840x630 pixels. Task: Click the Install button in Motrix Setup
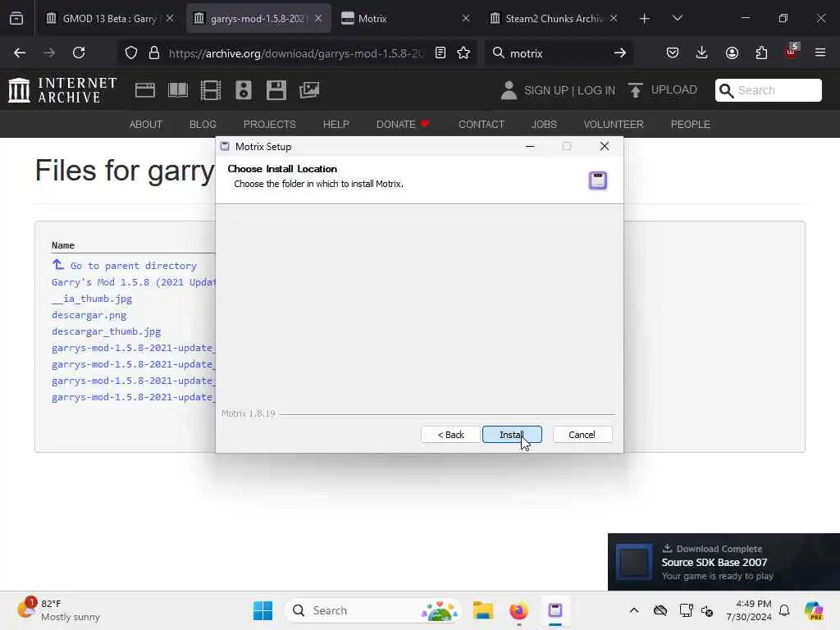tap(512, 435)
